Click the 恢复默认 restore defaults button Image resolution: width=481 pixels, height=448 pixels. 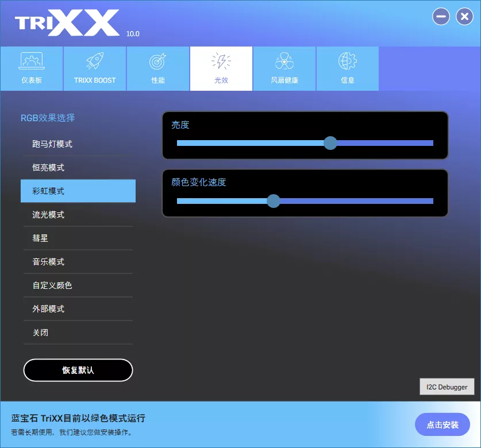[x=78, y=370]
